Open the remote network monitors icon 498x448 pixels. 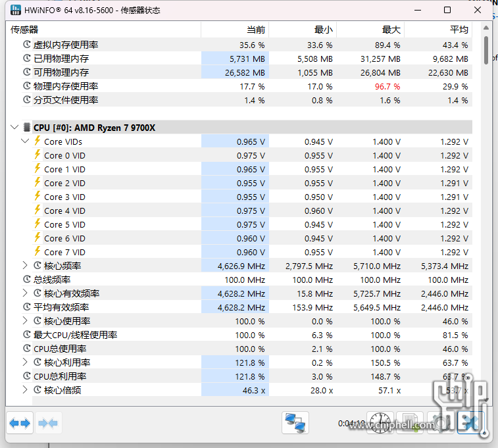pos(295,423)
